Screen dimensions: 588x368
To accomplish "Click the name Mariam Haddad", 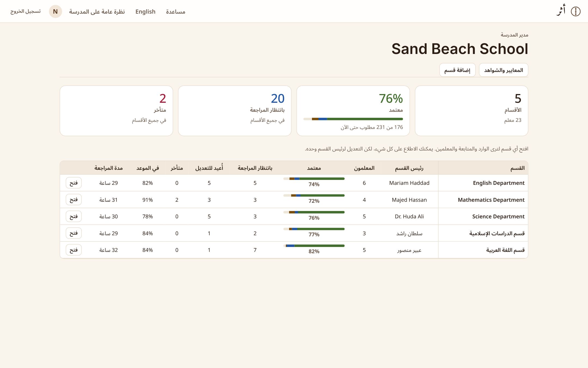I will coord(409,183).
